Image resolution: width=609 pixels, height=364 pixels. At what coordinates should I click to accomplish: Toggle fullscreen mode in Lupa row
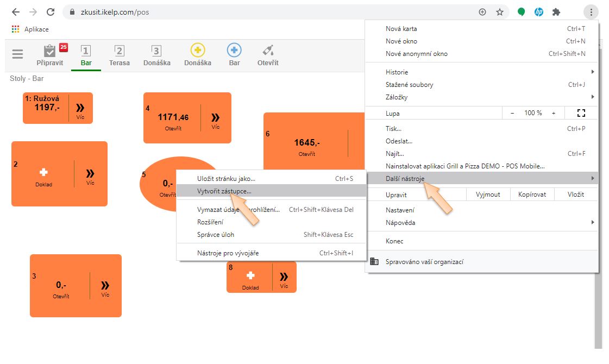coord(581,113)
